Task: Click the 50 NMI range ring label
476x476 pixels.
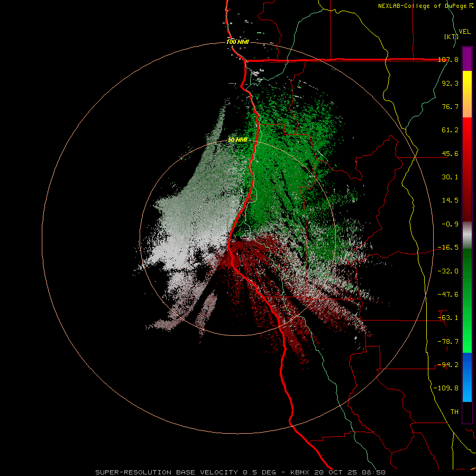Action: coord(237,140)
